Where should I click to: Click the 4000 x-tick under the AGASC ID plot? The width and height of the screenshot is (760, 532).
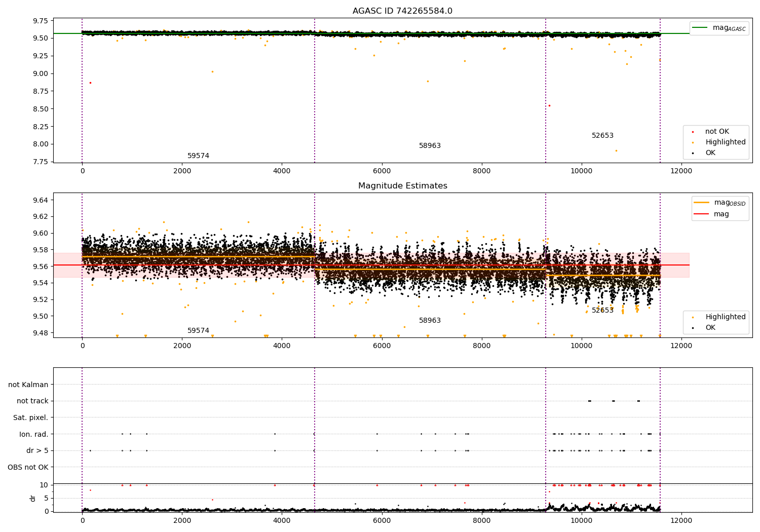tap(282, 171)
